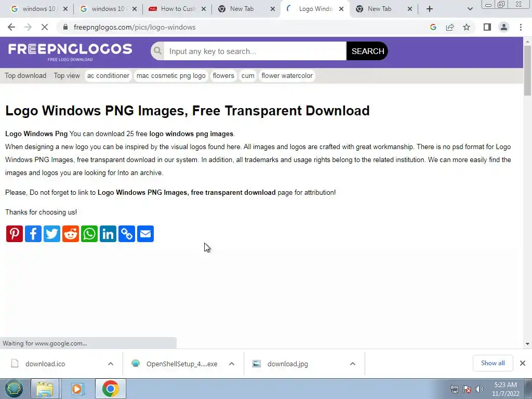Open Windows Start orb
This screenshot has height=399, width=532.
coord(14,389)
